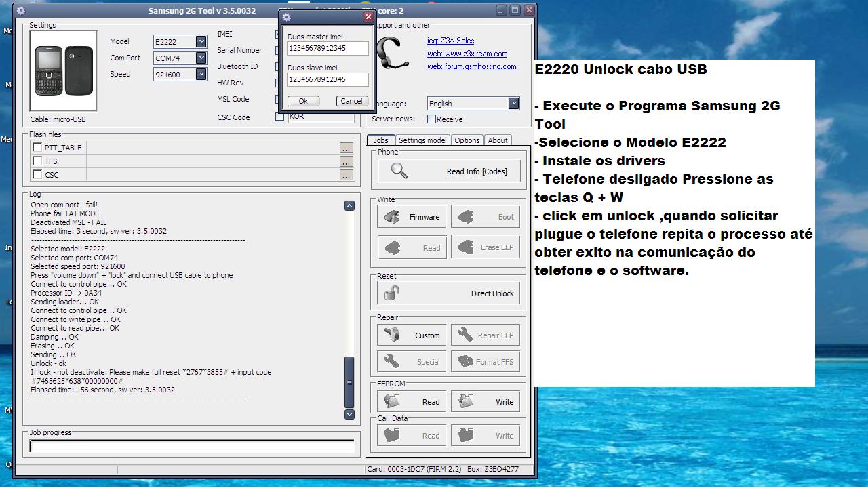Click the Cal. Data Read folder icon

(392, 435)
